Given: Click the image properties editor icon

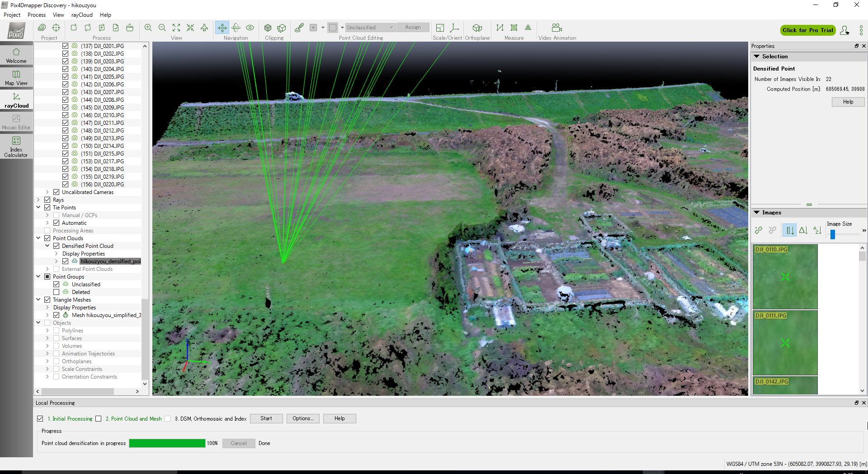Looking at the screenshot, I should [x=42, y=28].
